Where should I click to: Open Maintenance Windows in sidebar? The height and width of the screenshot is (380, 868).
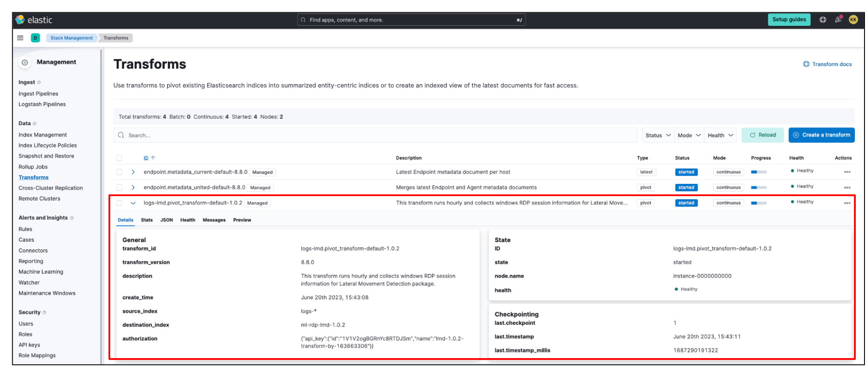click(x=47, y=293)
